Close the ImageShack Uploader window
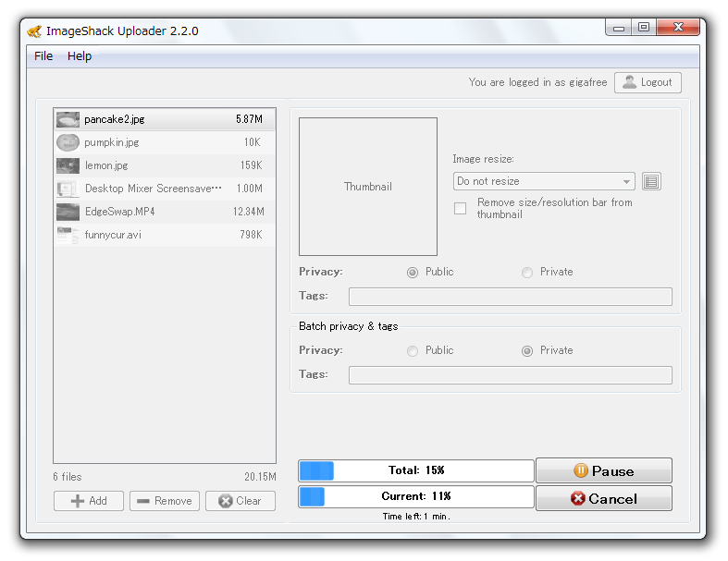Image resolution: width=728 pixels, height=561 pixels. click(x=678, y=28)
